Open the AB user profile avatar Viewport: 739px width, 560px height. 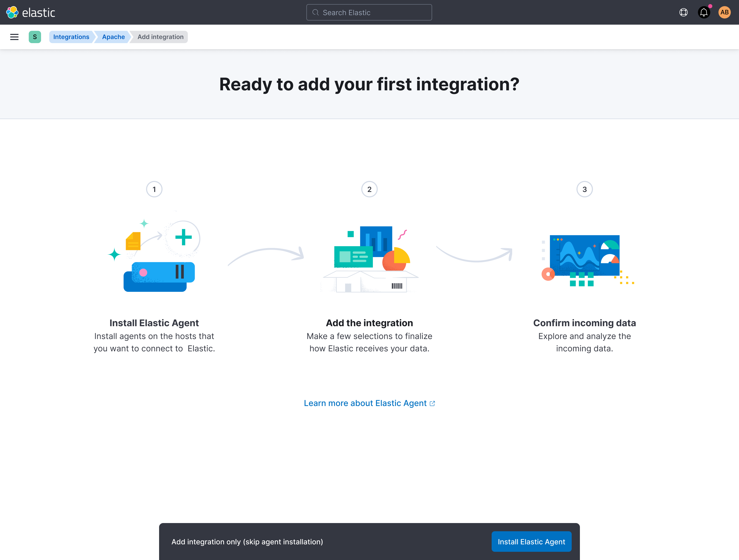(724, 12)
